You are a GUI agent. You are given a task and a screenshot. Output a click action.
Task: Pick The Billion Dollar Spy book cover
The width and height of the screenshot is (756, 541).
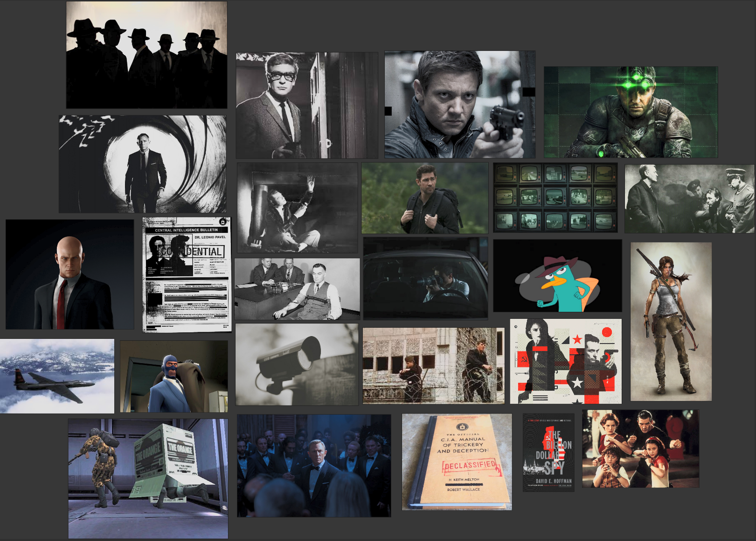tap(548, 452)
